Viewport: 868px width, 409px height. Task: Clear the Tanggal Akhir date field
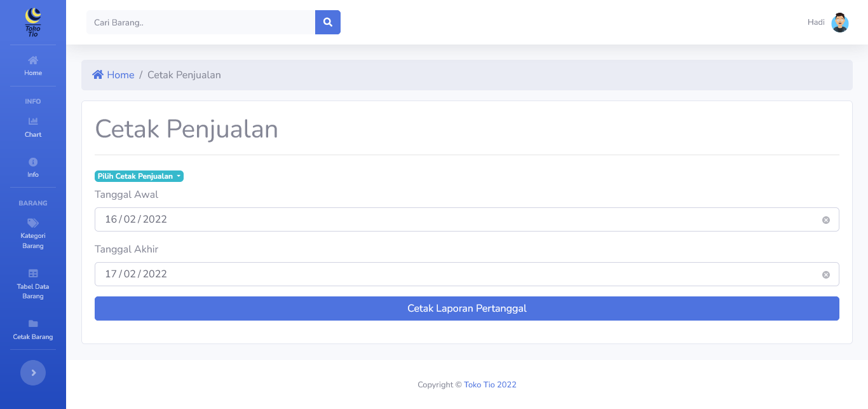click(826, 275)
